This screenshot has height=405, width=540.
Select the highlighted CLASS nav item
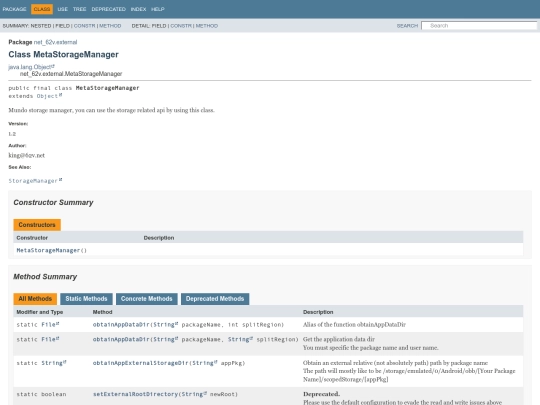click(x=42, y=9)
